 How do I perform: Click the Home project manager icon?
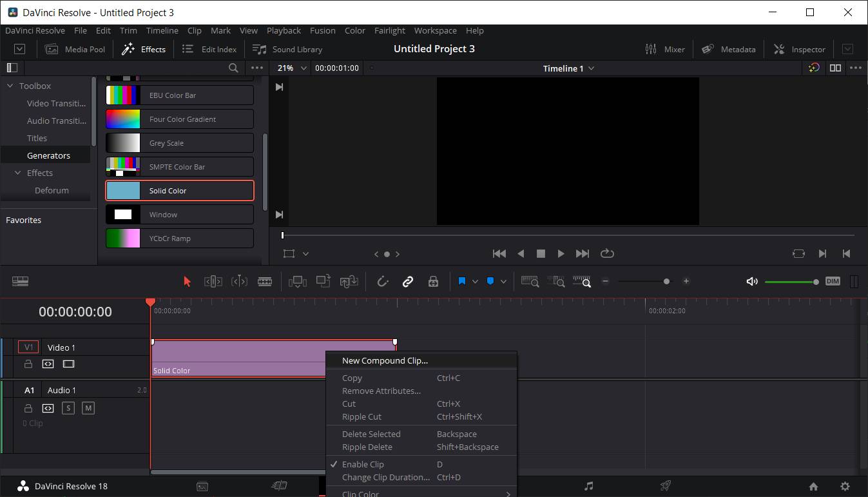pos(813,487)
